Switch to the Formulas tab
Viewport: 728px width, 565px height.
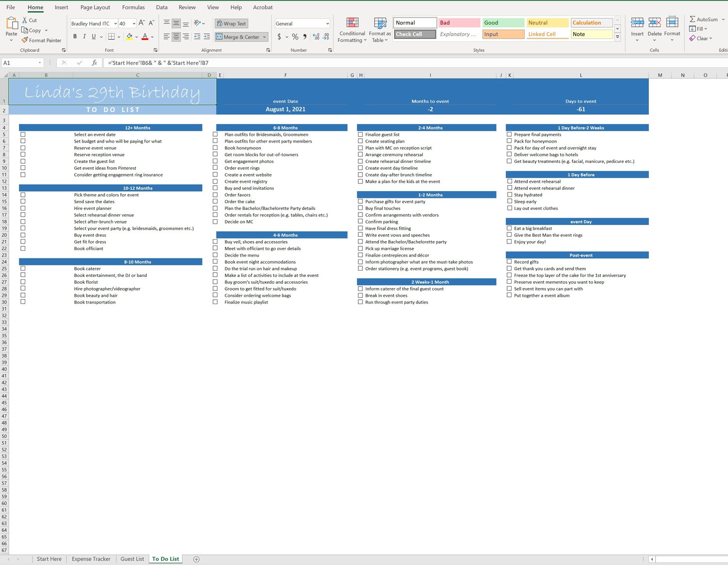(133, 7)
